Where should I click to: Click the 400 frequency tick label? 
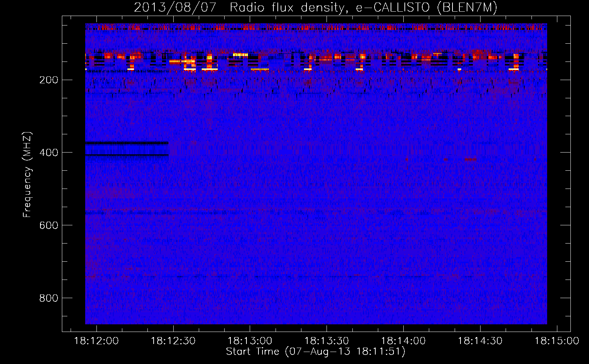coord(49,153)
